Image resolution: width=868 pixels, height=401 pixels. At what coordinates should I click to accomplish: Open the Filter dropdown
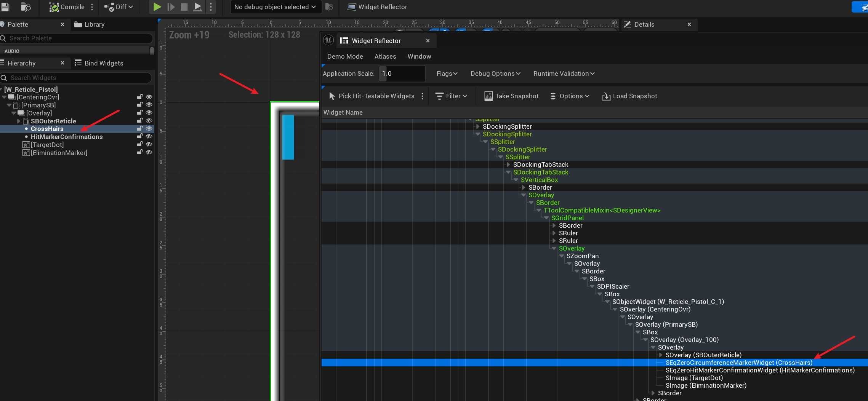(451, 96)
